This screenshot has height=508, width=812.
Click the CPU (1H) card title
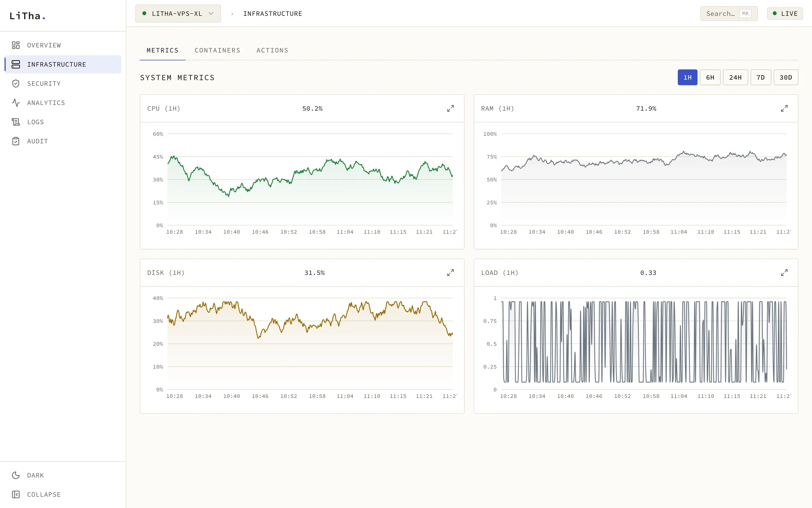pyautogui.click(x=164, y=109)
